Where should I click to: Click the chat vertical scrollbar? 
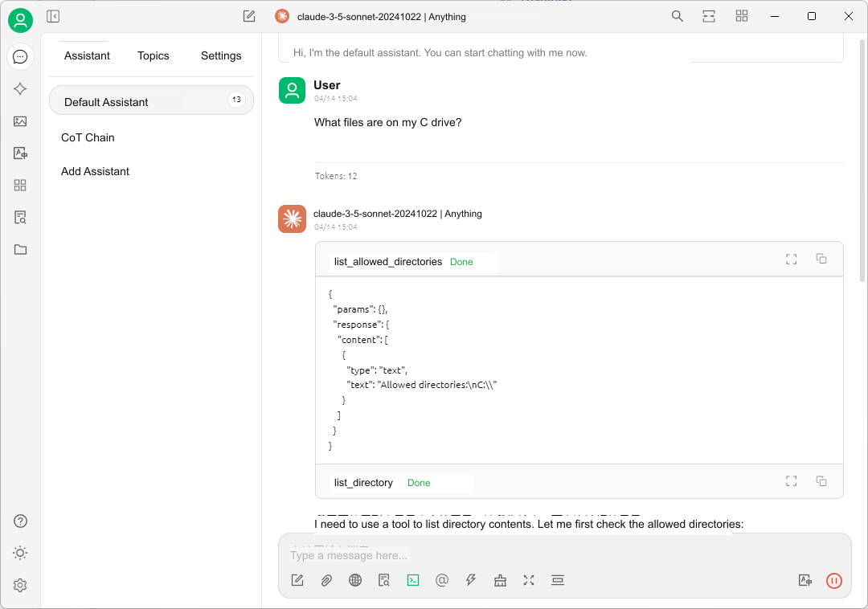862,161
